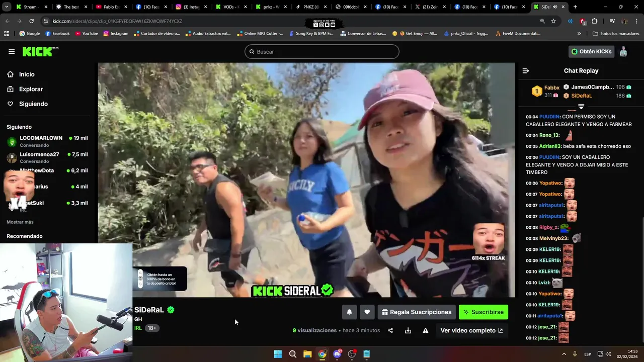This screenshot has width=644, height=362.
Task: Open the Kick hamburger menu
Action: (12, 52)
